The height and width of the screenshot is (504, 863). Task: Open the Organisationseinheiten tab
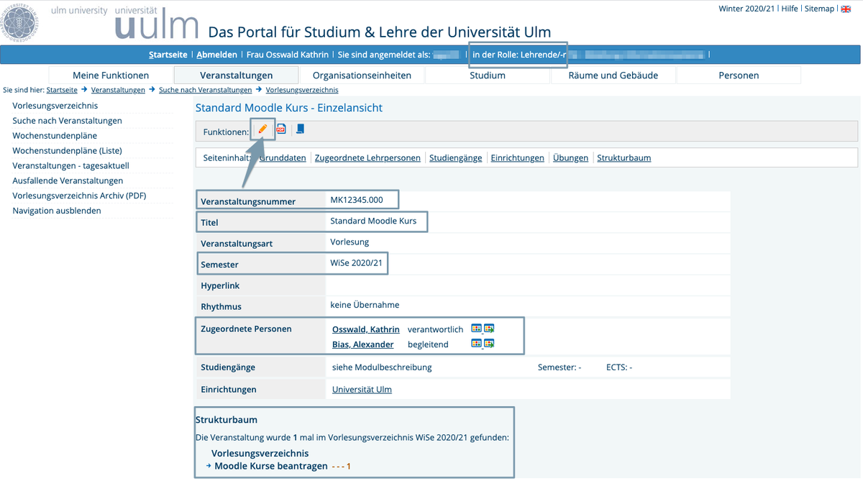(x=362, y=75)
